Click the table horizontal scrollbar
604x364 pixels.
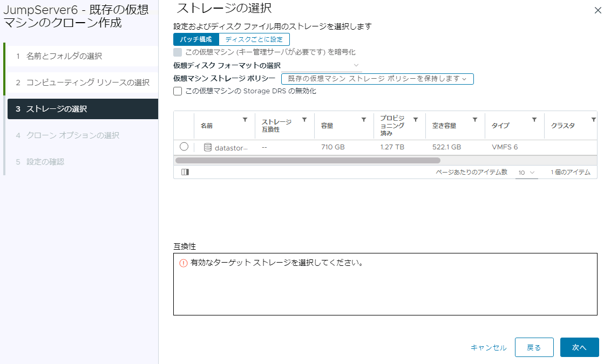308,161
